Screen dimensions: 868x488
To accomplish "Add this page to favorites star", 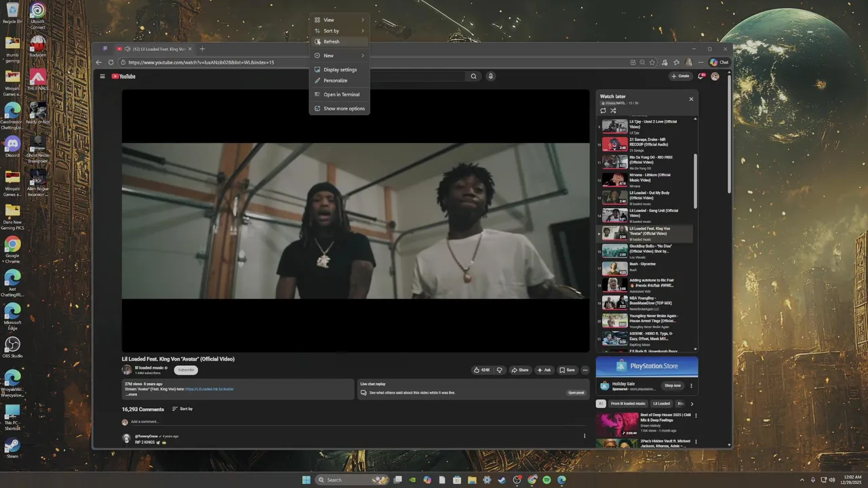I will [652, 62].
